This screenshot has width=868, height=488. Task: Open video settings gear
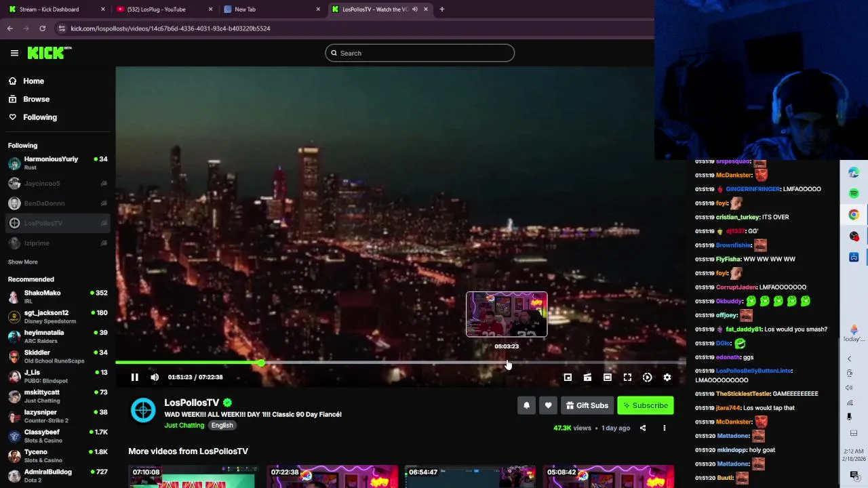click(667, 378)
